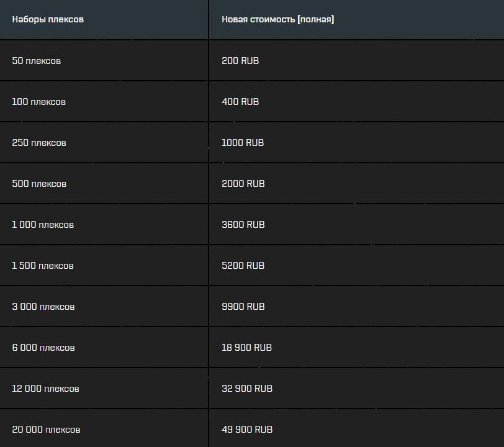Select the "5200 RUB" price cell
The height and width of the screenshot is (447, 504).
243,266
